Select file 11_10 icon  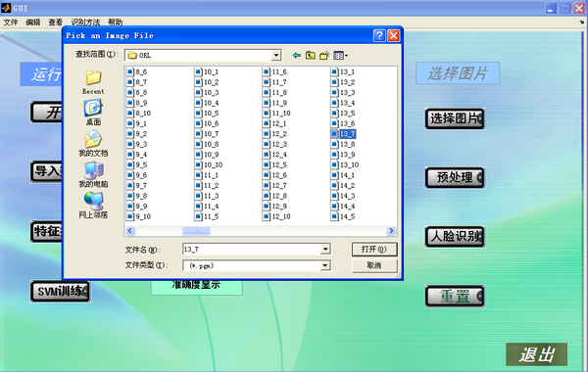click(267, 114)
